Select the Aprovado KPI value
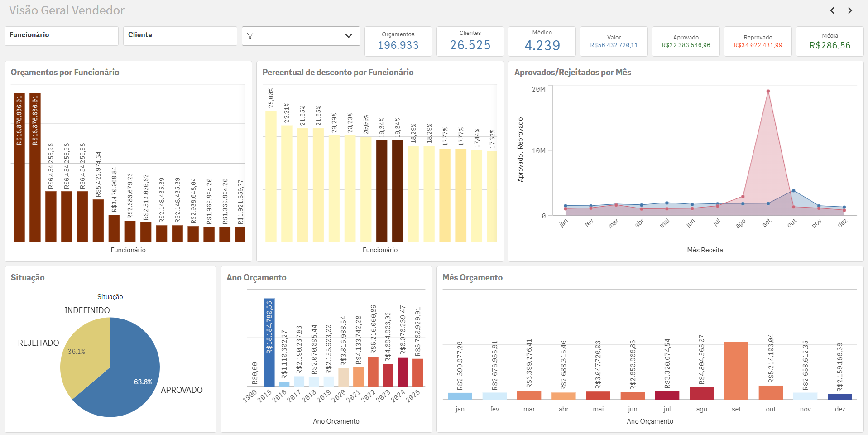The image size is (868, 435). tap(686, 45)
